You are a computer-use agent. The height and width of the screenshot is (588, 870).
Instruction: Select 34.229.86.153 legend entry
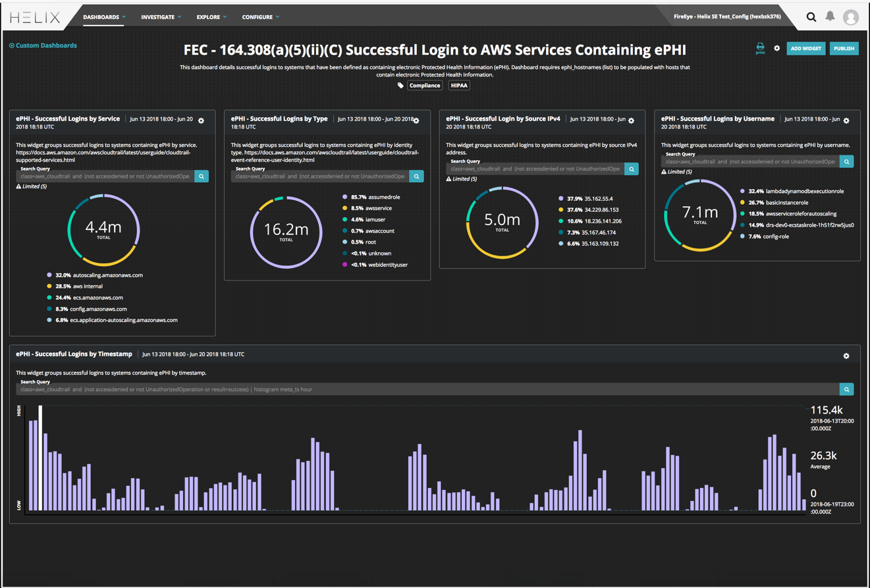(x=589, y=209)
